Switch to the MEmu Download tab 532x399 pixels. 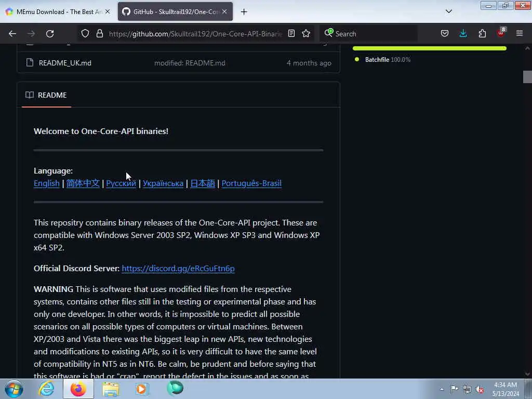(58, 11)
